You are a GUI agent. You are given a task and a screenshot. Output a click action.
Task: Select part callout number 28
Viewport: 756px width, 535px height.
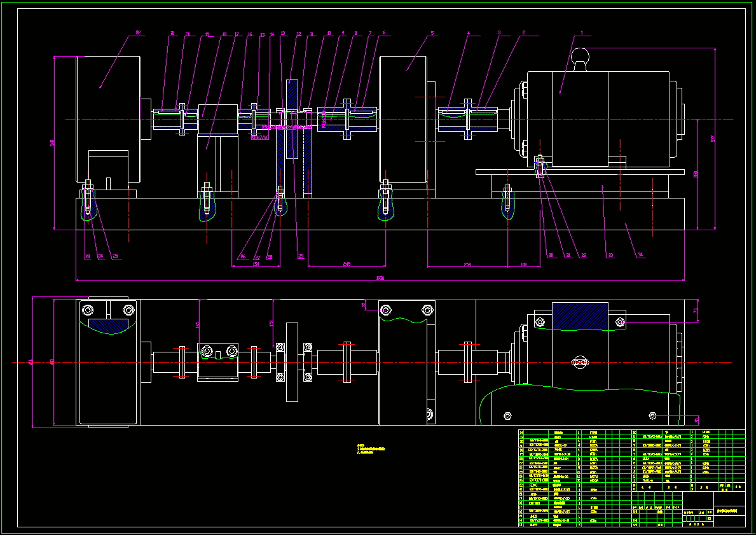[x=270, y=257]
